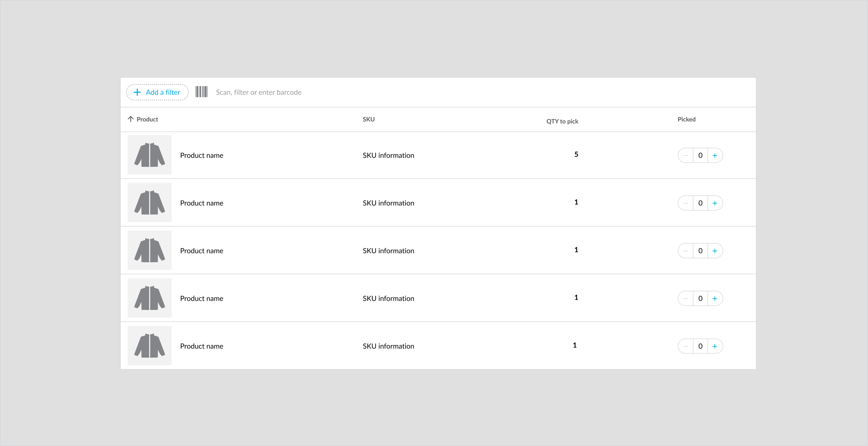Open the first product's jacket thumbnail
Screen dimensions: 868x446
[150, 155]
